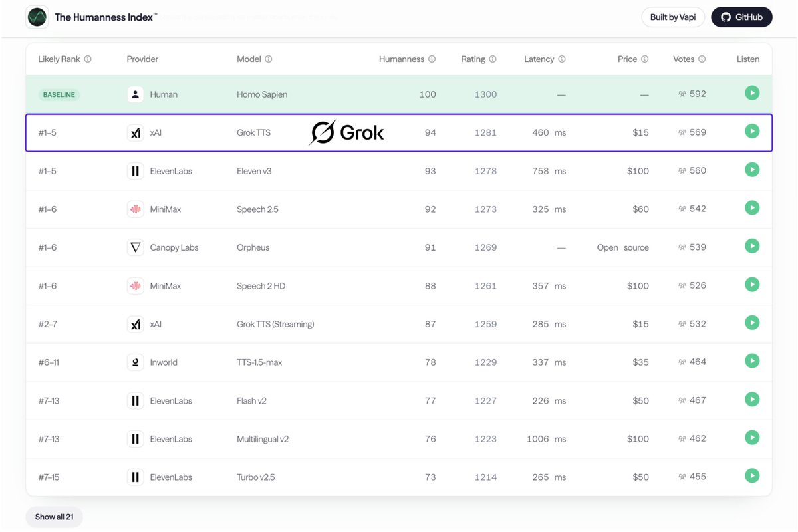Viewport: 798px width, 532px height.
Task: Sort by the Humanness column header
Action: [402, 59]
